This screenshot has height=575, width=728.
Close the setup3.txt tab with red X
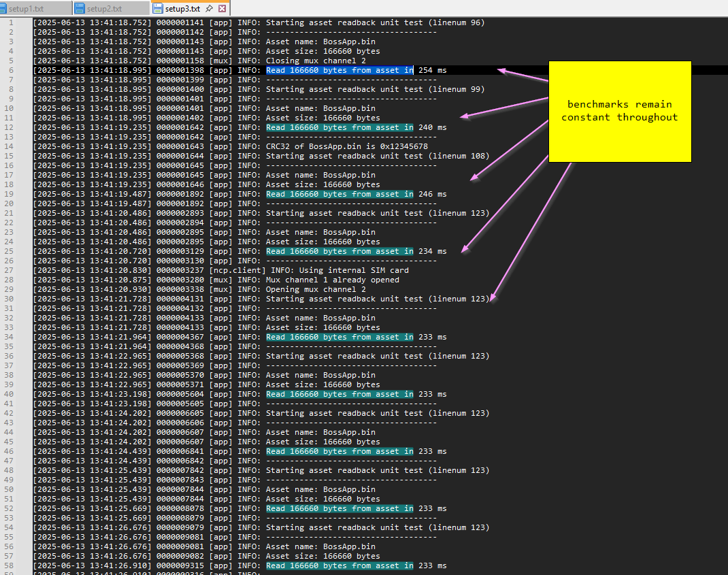tap(222, 8)
